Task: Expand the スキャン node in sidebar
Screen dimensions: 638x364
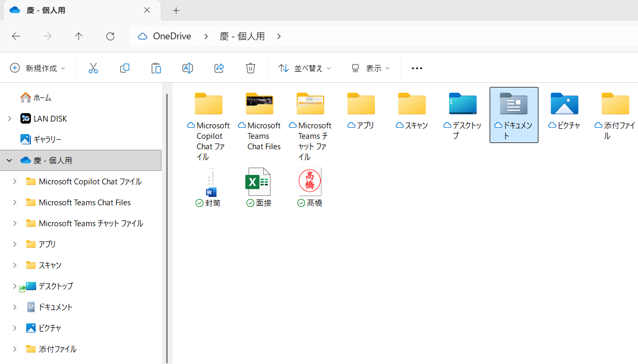Action: click(15, 265)
